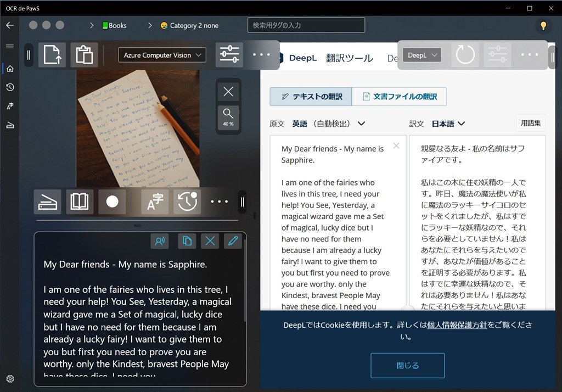Switch to the 文書ファイルの翻訳 tab

click(x=399, y=97)
